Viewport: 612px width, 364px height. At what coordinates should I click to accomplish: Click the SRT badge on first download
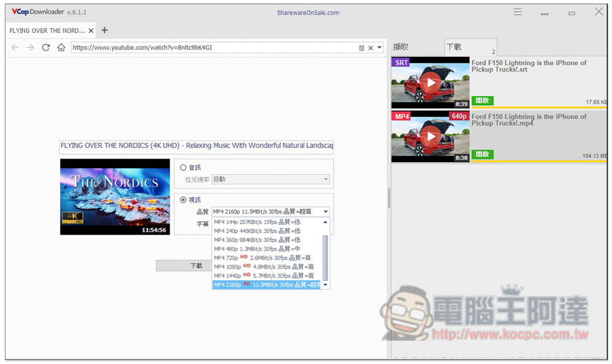click(x=401, y=62)
